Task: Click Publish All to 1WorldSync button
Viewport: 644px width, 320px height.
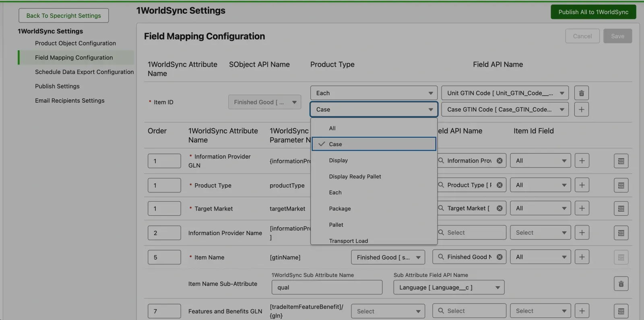Action: [x=593, y=12]
